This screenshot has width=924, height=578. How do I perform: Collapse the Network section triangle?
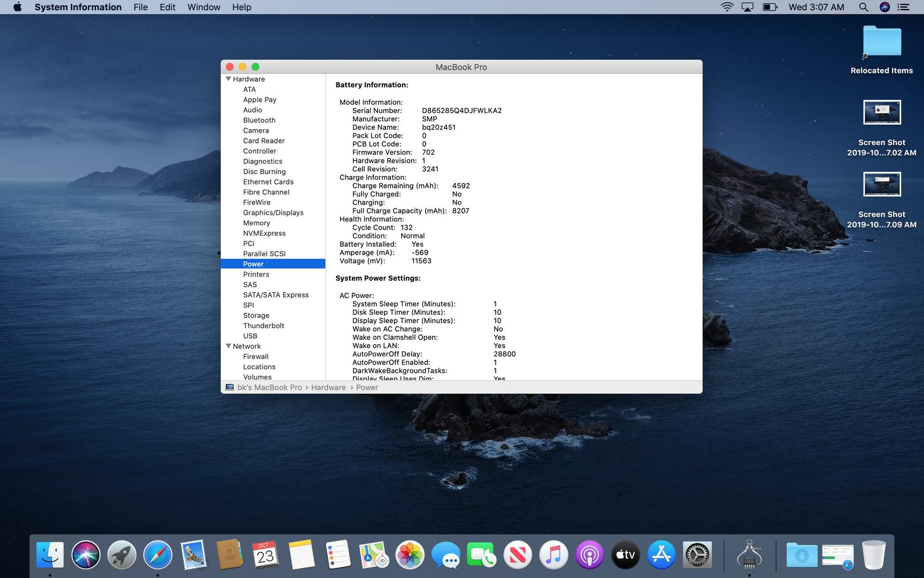[x=228, y=346]
